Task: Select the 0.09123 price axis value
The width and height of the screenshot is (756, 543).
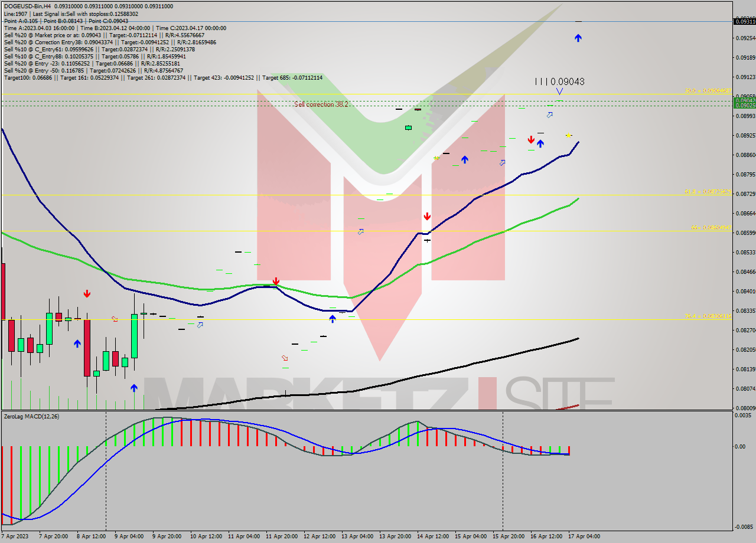Action: (x=745, y=77)
